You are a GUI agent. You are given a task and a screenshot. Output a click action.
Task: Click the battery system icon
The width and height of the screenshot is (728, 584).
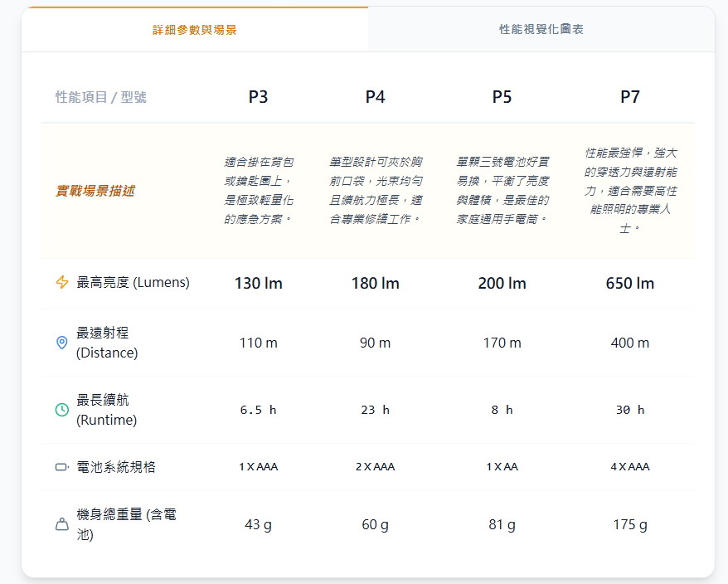(62, 467)
